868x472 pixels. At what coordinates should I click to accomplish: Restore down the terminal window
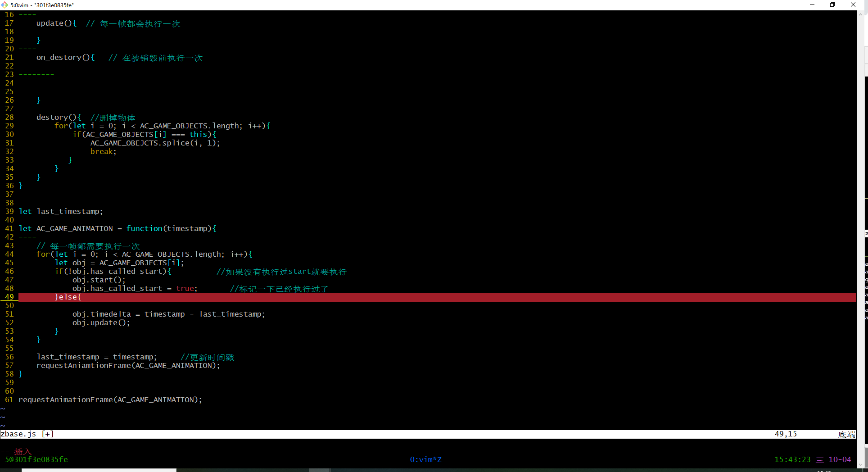832,5
